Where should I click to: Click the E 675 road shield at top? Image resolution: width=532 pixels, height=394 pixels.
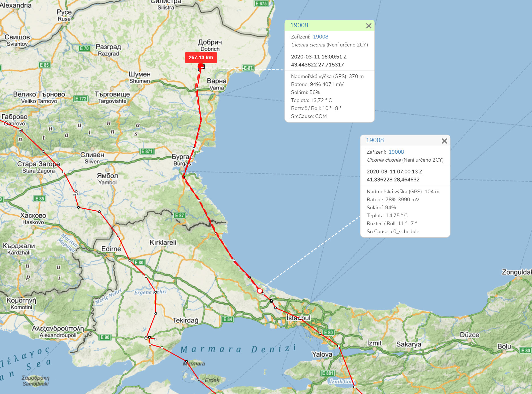coord(261,3)
